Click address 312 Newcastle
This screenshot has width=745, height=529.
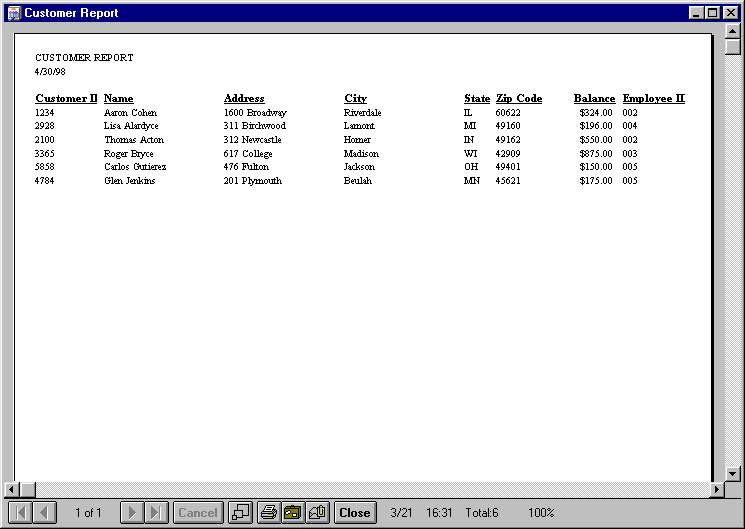coord(252,140)
